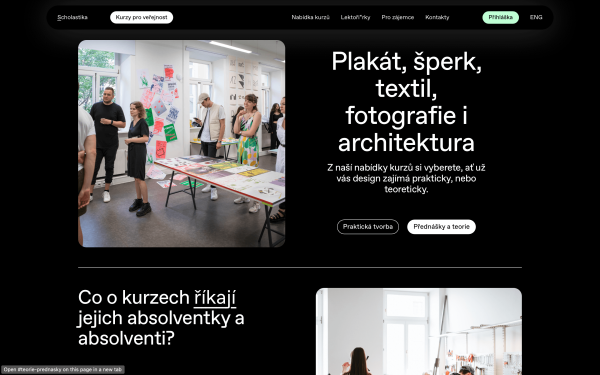Click the Co o kurzech heading text

tap(161, 318)
